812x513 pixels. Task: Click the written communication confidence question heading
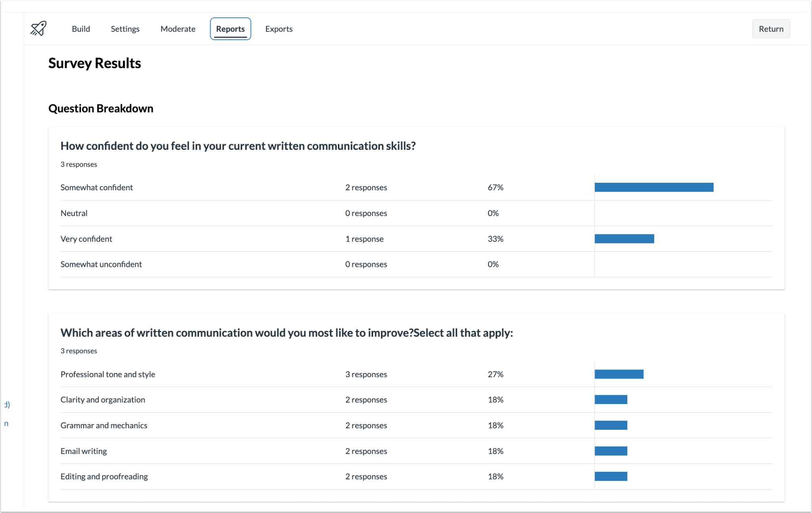[x=238, y=146]
